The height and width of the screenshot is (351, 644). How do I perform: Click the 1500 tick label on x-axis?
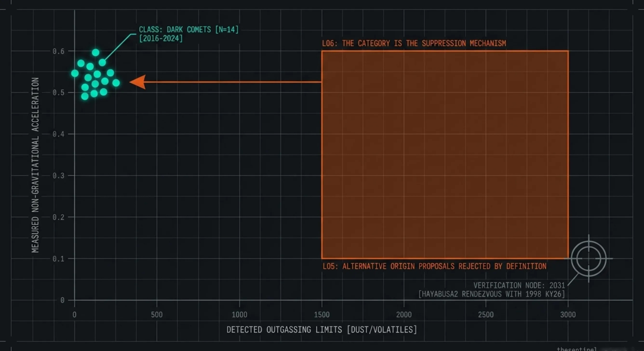pyautogui.click(x=322, y=315)
